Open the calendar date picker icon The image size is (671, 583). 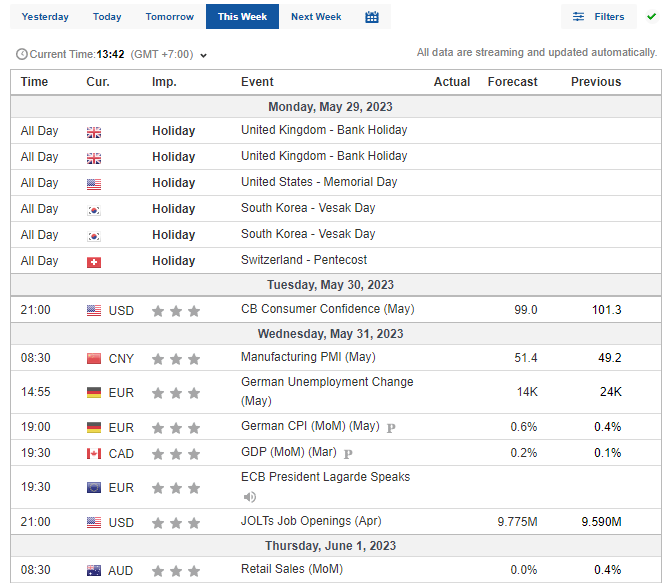coord(371,17)
